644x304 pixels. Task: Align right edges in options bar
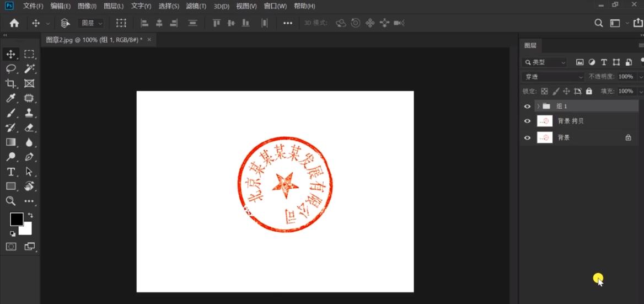pyautogui.click(x=174, y=23)
